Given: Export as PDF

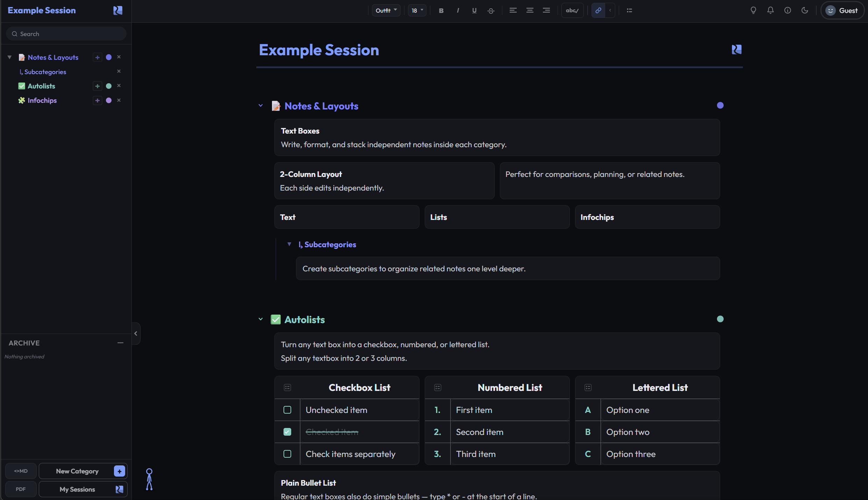Looking at the screenshot, I should click(21, 489).
